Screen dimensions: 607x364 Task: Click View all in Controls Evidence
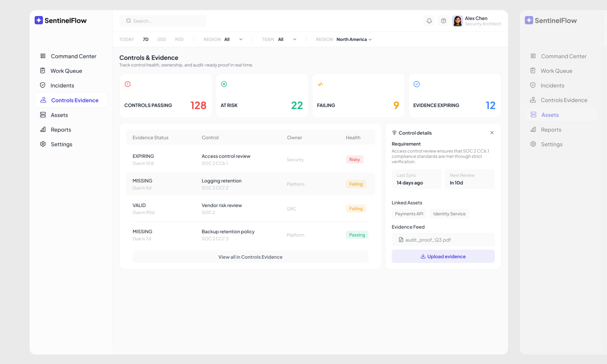[250, 257]
